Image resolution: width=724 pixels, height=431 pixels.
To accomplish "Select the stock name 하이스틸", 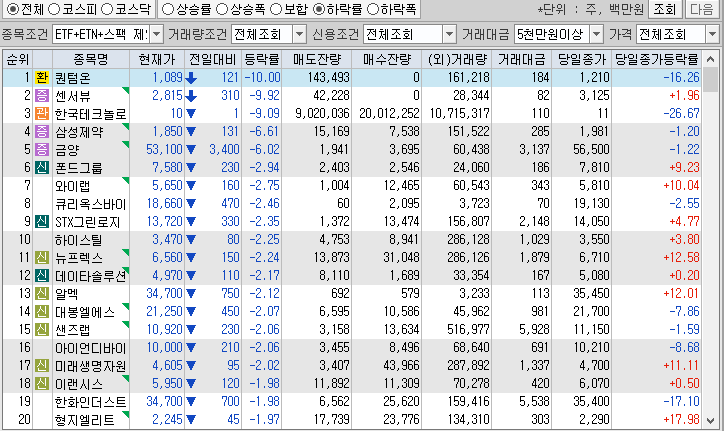I will click(78, 240).
